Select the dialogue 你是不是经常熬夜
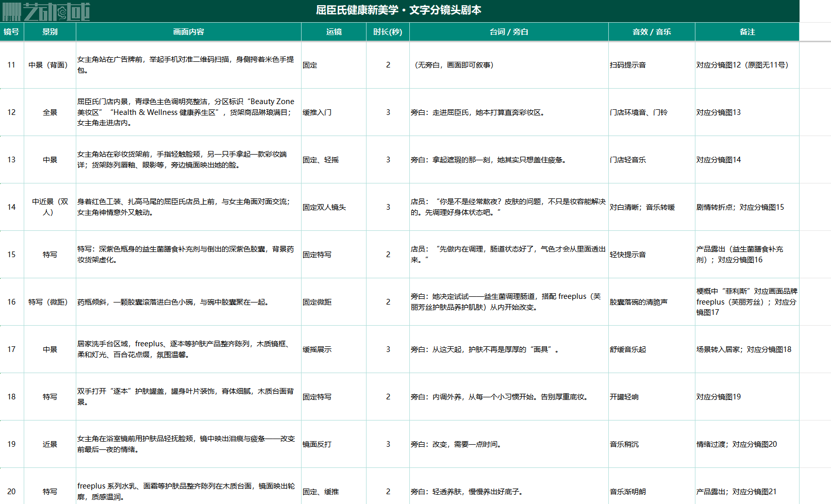 tap(508, 207)
